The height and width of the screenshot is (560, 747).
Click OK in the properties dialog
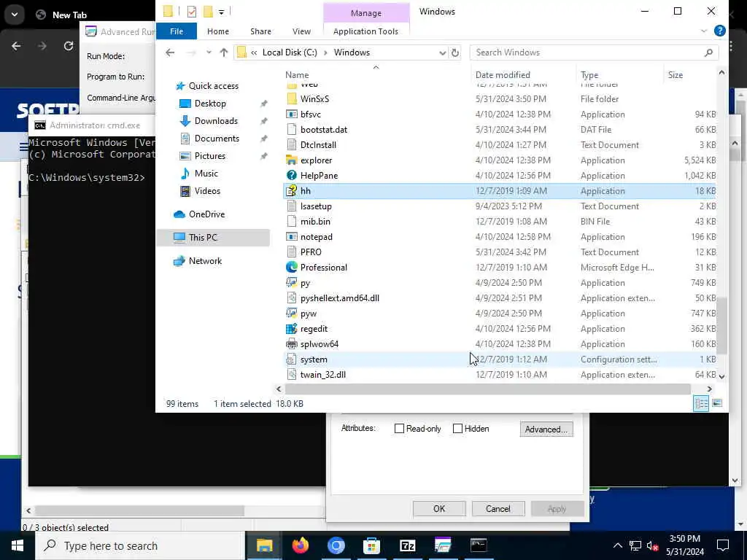439,508
